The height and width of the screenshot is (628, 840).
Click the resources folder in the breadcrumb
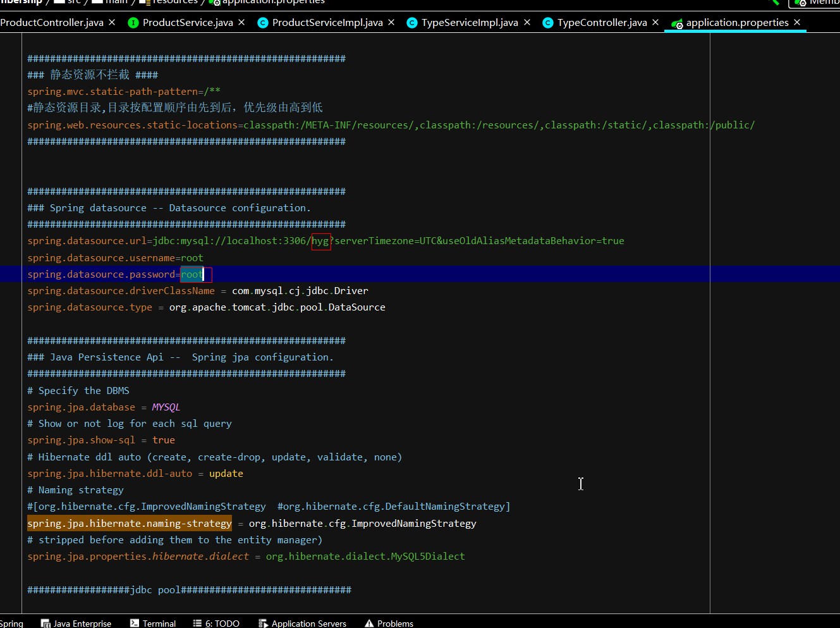click(174, 2)
